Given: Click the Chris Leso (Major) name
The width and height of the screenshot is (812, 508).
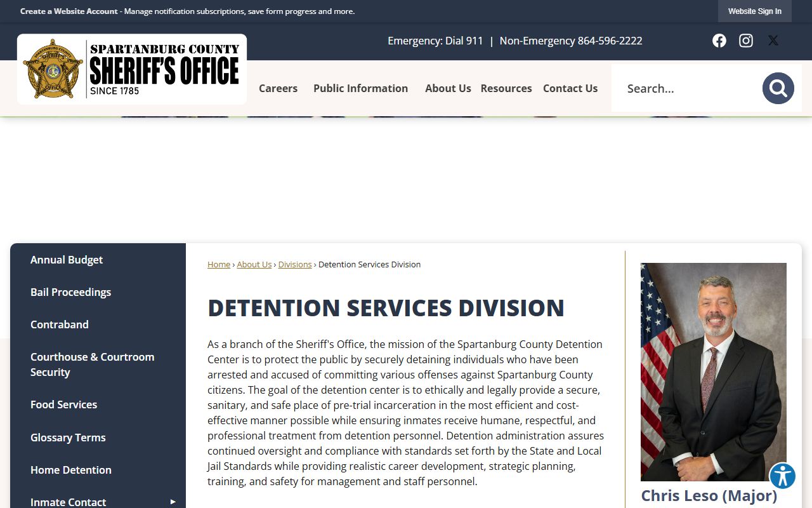Looking at the screenshot, I should coord(709,496).
